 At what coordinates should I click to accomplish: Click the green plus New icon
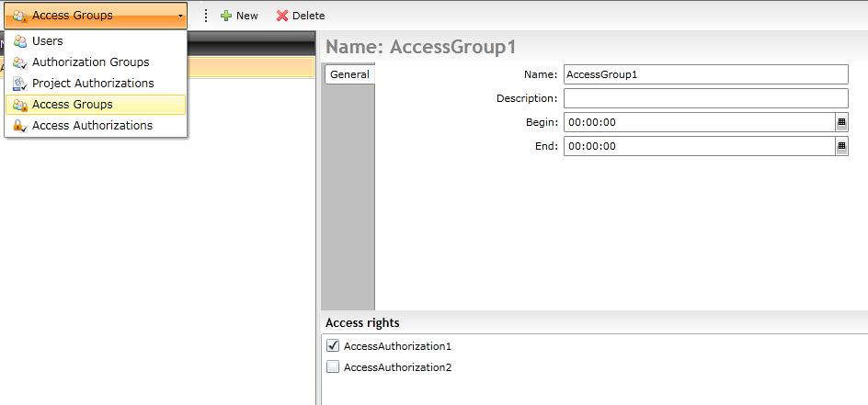click(226, 16)
